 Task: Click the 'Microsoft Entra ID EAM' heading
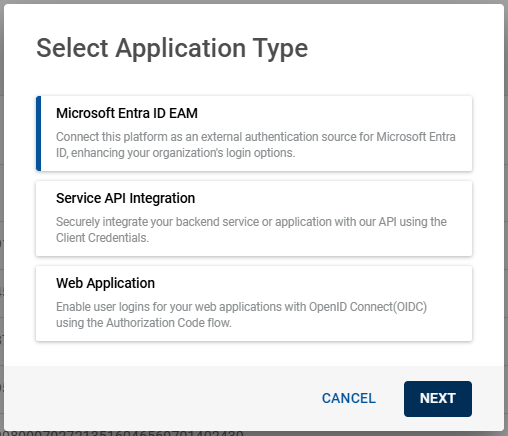coord(127,113)
